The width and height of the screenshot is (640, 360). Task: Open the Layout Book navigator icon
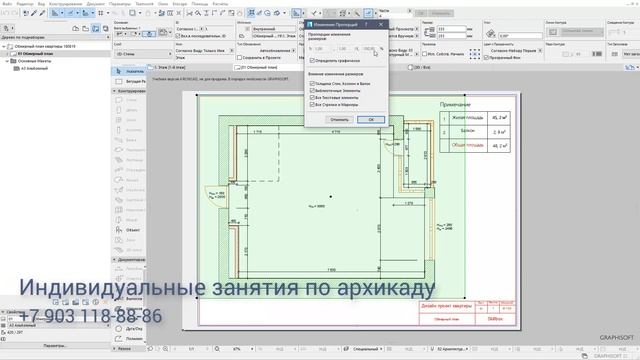96,29
